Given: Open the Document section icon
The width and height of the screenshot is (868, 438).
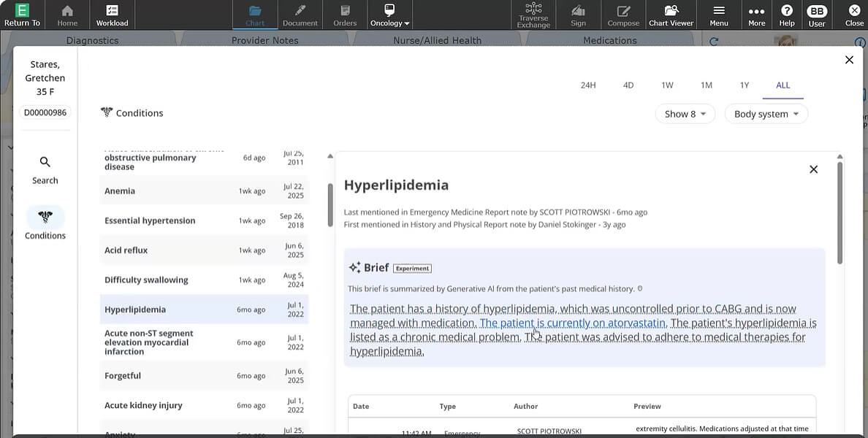Looking at the screenshot, I should pyautogui.click(x=300, y=15).
